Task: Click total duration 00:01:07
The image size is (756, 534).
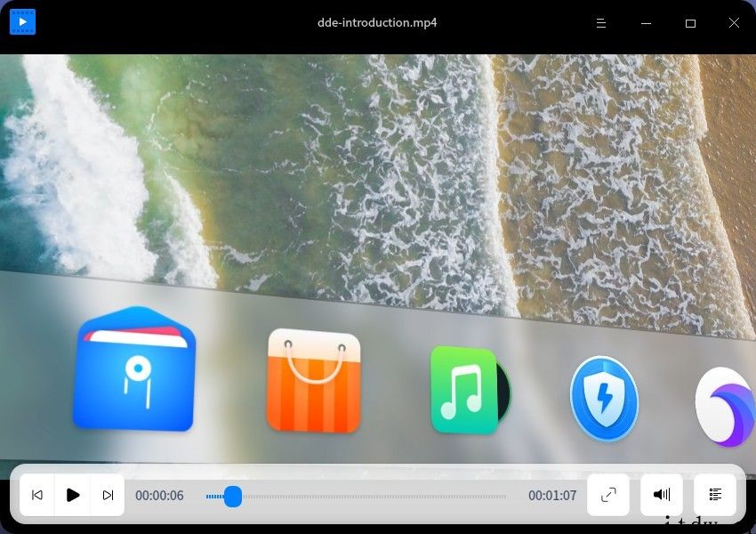Action: coord(552,496)
